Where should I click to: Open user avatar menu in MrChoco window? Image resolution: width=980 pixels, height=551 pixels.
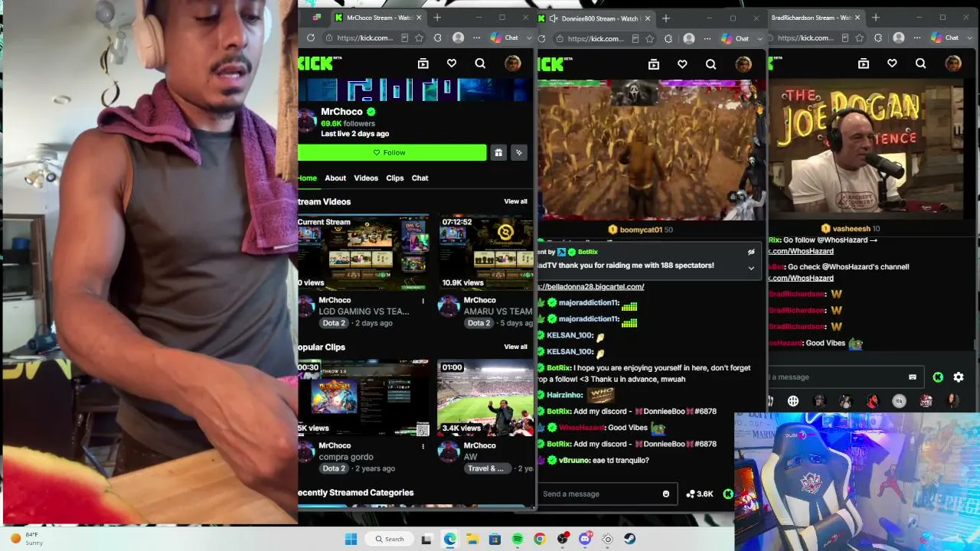tap(512, 64)
